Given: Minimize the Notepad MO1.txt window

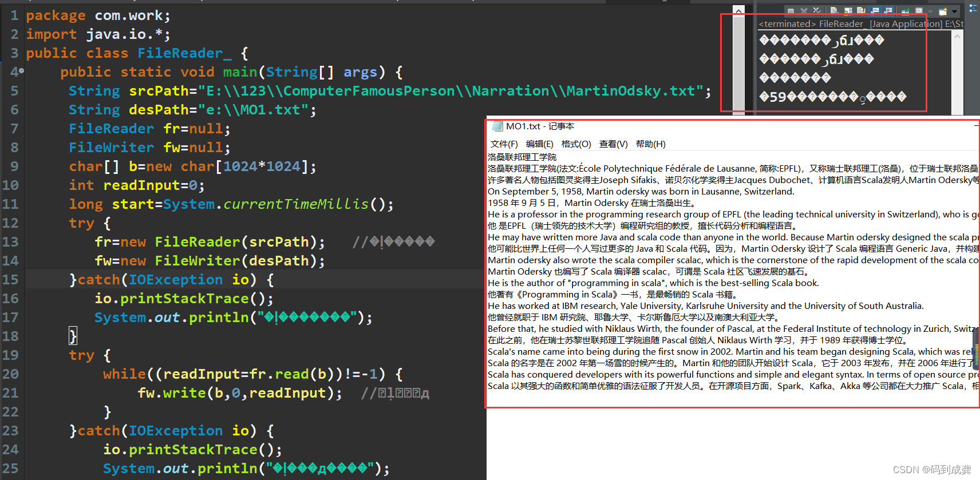Looking at the screenshot, I should pos(976,125).
